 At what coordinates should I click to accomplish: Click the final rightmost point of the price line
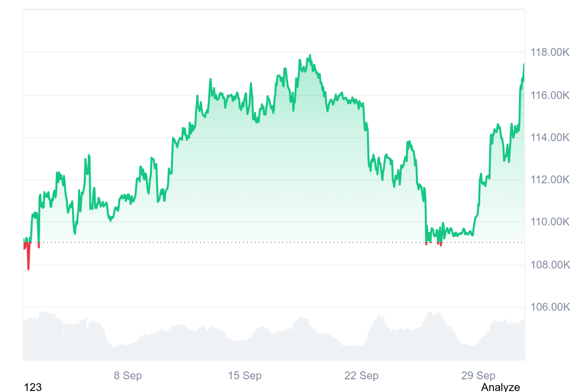coord(524,65)
